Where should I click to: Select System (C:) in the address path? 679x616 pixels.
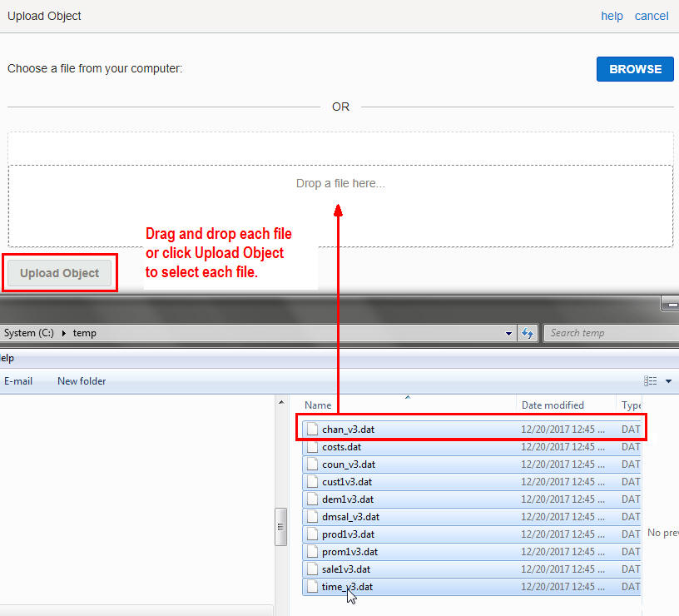(28, 333)
